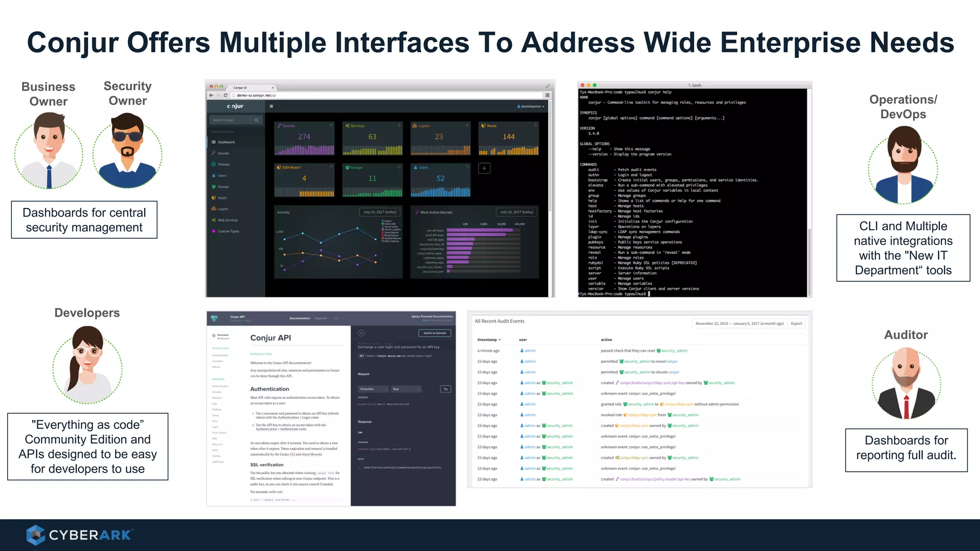The height and width of the screenshot is (551, 980).
Task: Select Dashboard in the Conjur sidebar
Action: click(x=226, y=142)
